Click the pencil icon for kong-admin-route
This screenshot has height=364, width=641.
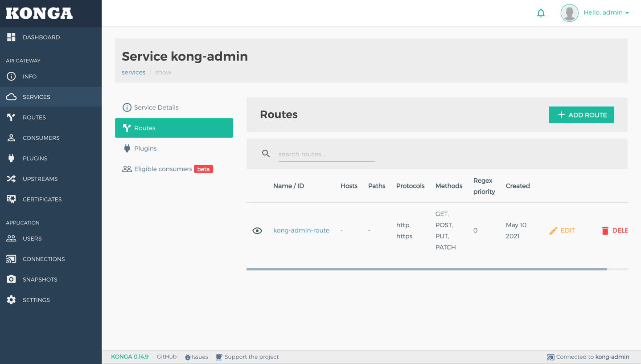tap(553, 231)
